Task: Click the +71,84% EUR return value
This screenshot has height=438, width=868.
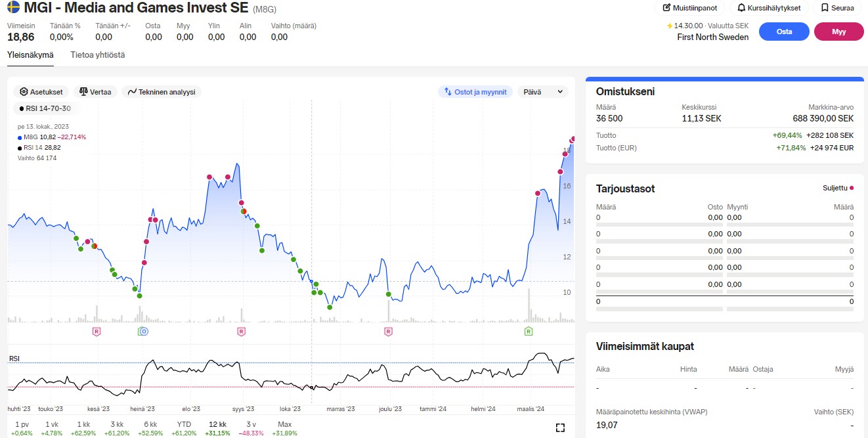Action: [790, 148]
